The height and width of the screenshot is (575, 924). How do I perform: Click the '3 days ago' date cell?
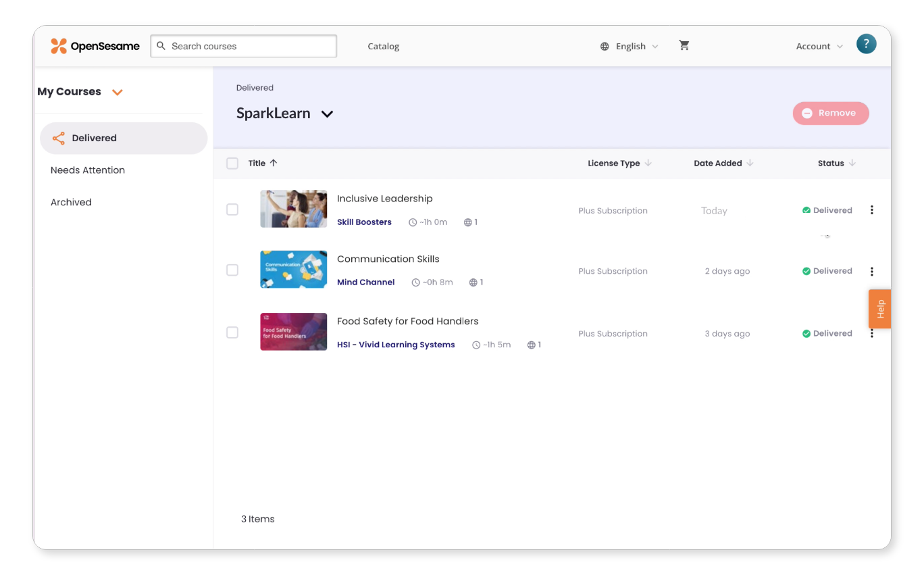pyautogui.click(x=727, y=334)
